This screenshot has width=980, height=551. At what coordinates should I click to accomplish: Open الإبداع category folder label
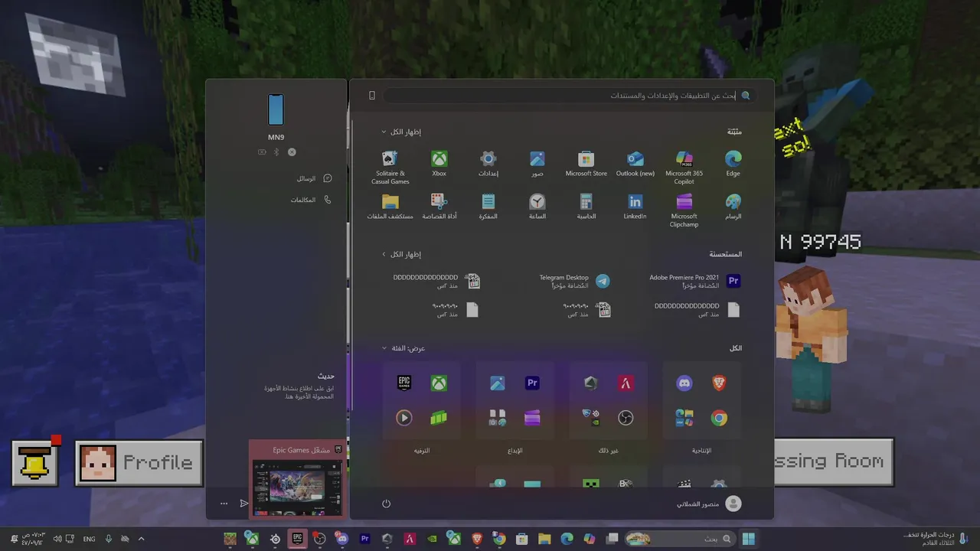click(x=514, y=451)
